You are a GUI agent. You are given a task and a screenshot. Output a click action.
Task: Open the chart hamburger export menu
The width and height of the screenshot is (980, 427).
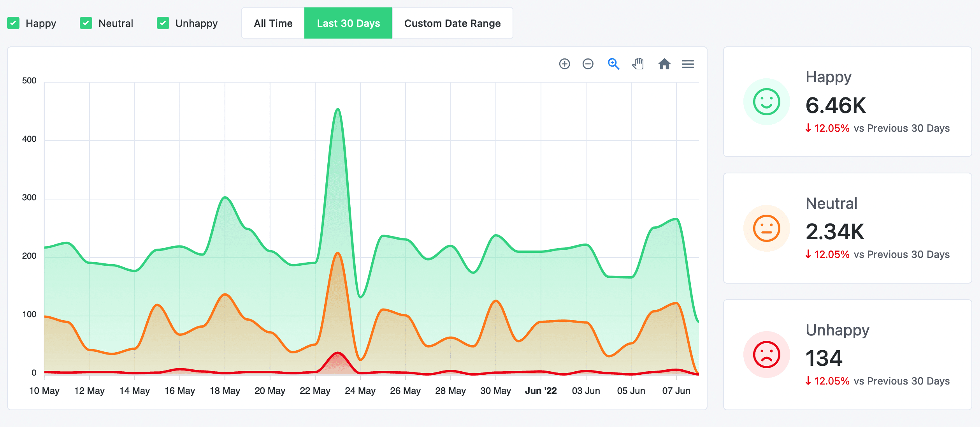point(688,64)
